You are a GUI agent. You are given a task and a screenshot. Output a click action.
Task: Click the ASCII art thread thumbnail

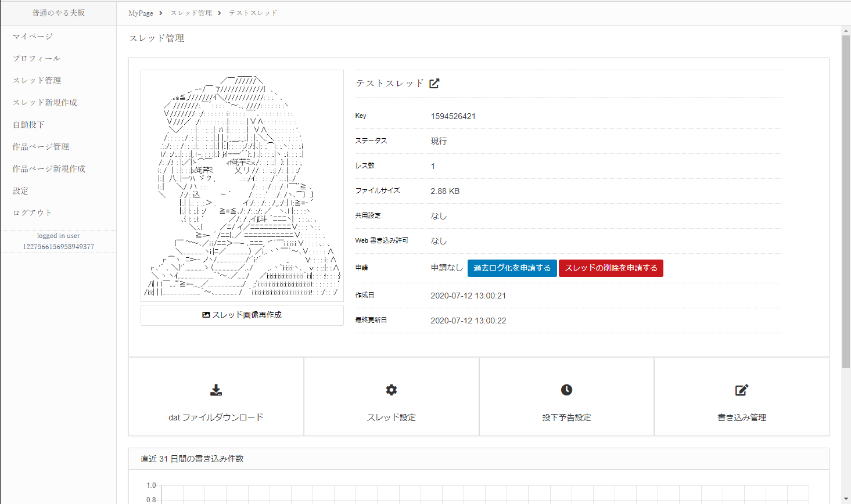[242, 185]
